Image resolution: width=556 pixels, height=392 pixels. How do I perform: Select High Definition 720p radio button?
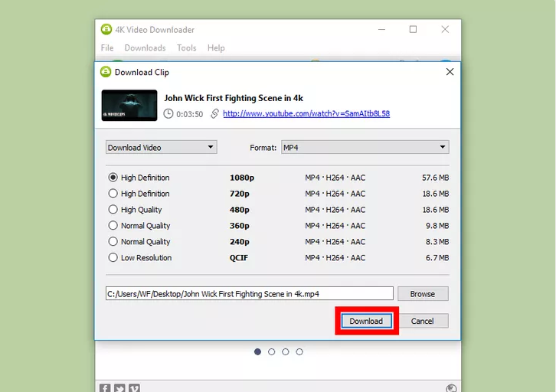pos(113,193)
